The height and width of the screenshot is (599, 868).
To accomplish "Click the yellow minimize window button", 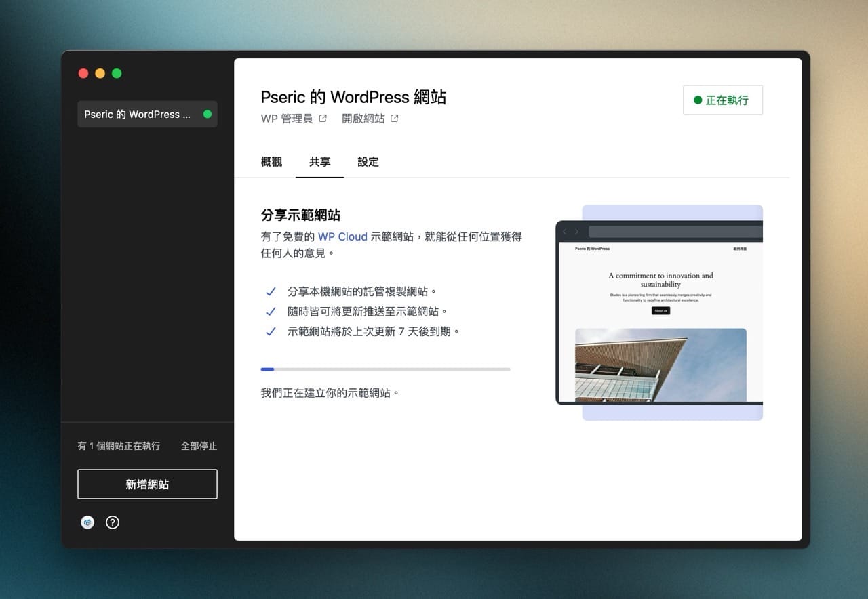I will (100, 73).
